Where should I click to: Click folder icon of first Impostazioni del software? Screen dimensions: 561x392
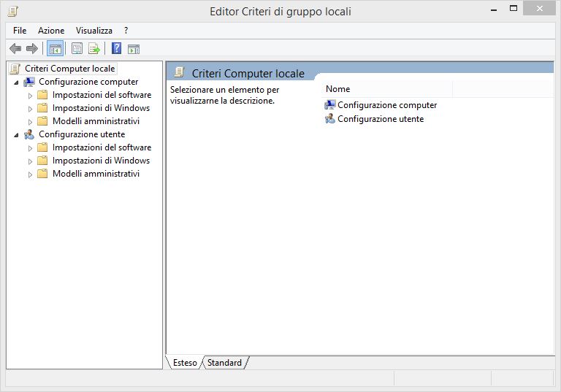click(x=42, y=95)
